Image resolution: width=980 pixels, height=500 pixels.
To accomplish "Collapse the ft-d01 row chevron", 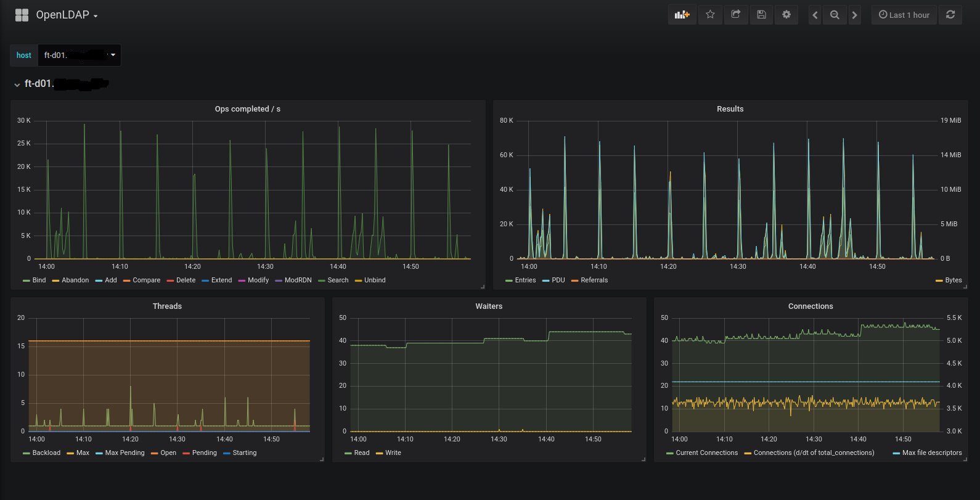I will [17, 84].
